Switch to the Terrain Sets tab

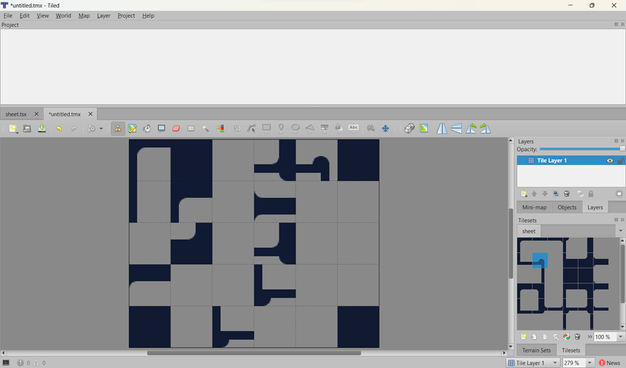(x=536, y=350)
